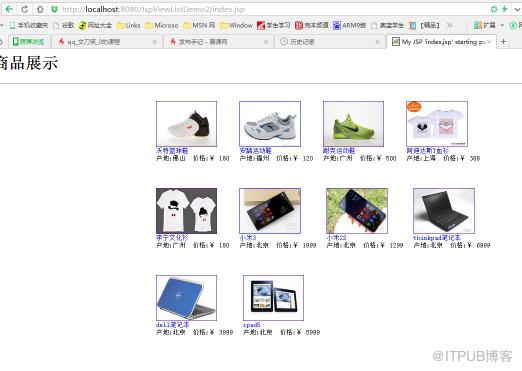Close the My JSP index.jsp tab
Screen dimensions: 522x371
point(489,42)
